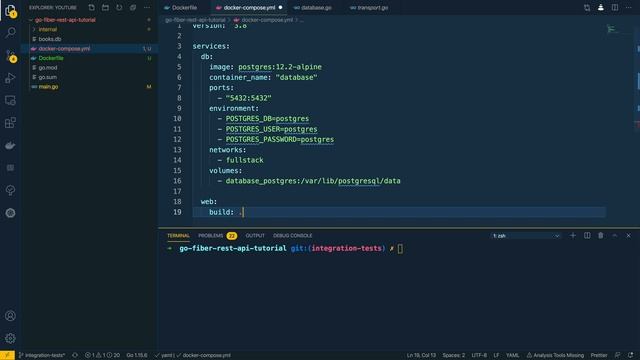Open the Search view in activity bar
640x360 pixels.
pyautogui.click(x=10, y=33)
